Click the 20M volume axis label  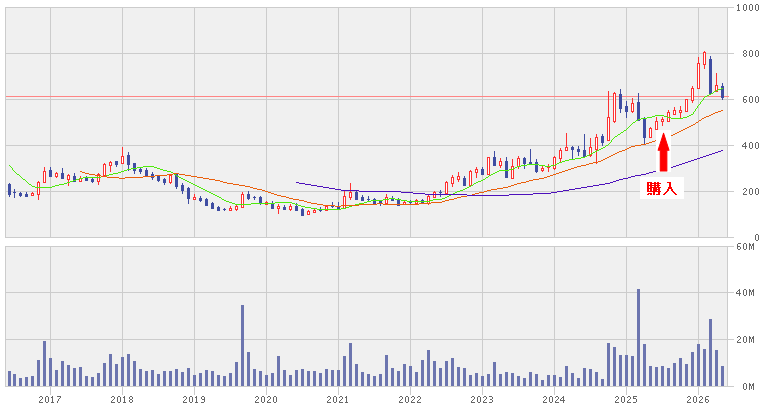pos(745,340)
